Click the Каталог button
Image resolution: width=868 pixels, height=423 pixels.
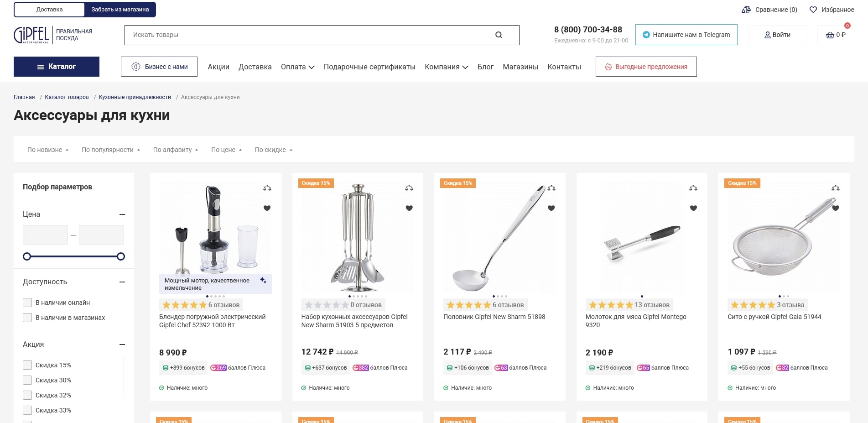[57, 67]
